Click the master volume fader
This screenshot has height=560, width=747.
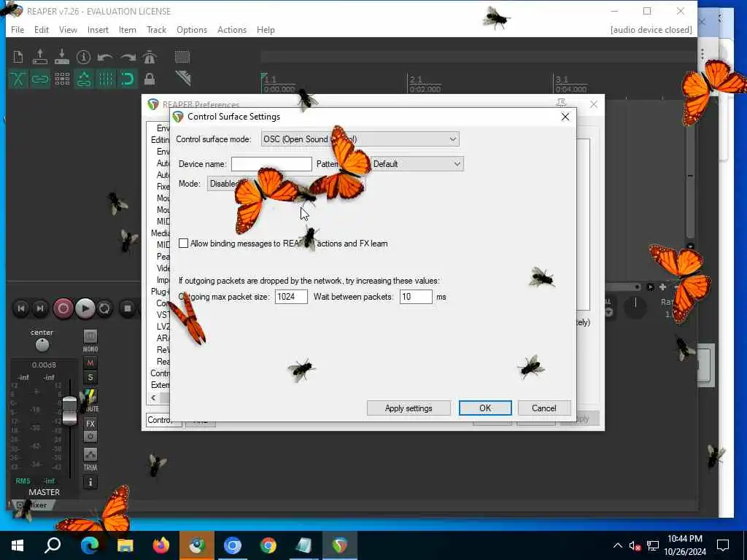point(69,411)
